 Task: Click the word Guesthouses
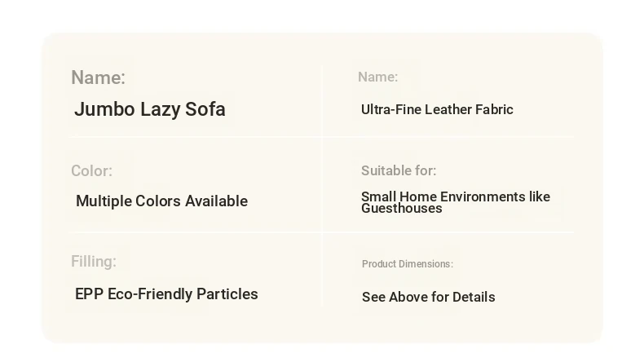click(402, 209)
